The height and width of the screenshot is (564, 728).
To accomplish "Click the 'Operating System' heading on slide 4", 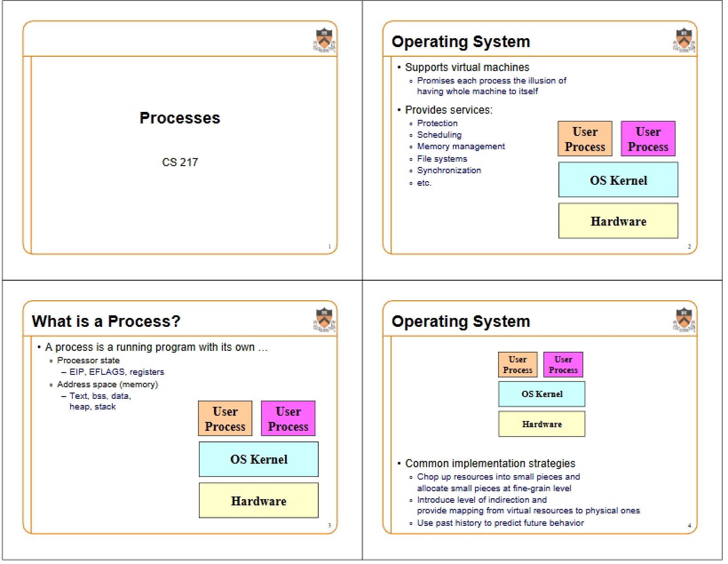I will pyautogui.click(x=461, y=322).
